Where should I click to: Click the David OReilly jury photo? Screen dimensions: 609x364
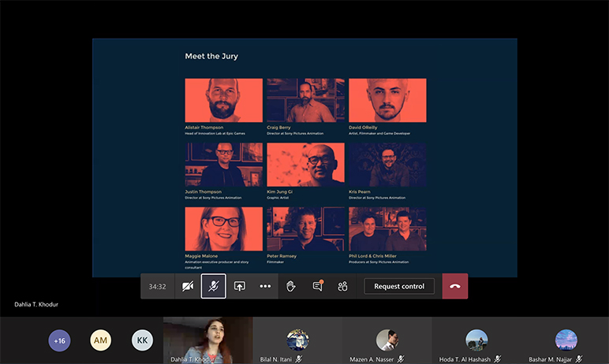387,100
